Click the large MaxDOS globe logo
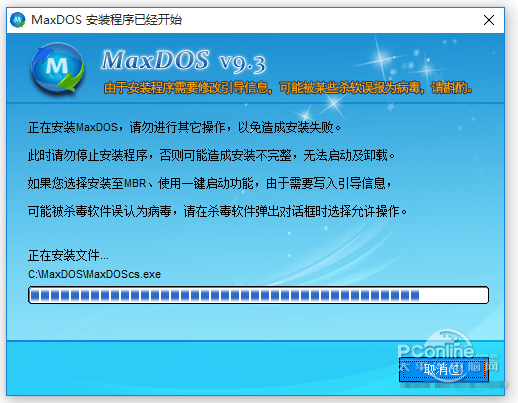The width and height of the screenshot is (518, 403). (57, 68)
